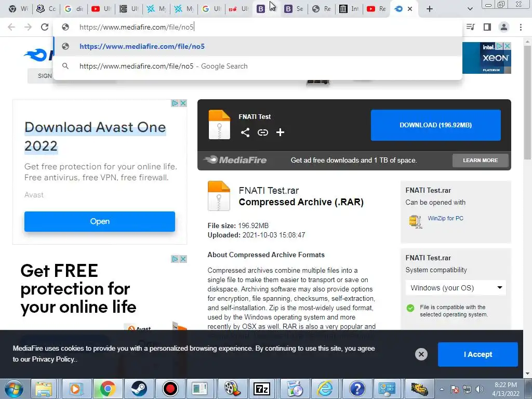Close the Avast One 2022 ad

[x=183, y=103]
